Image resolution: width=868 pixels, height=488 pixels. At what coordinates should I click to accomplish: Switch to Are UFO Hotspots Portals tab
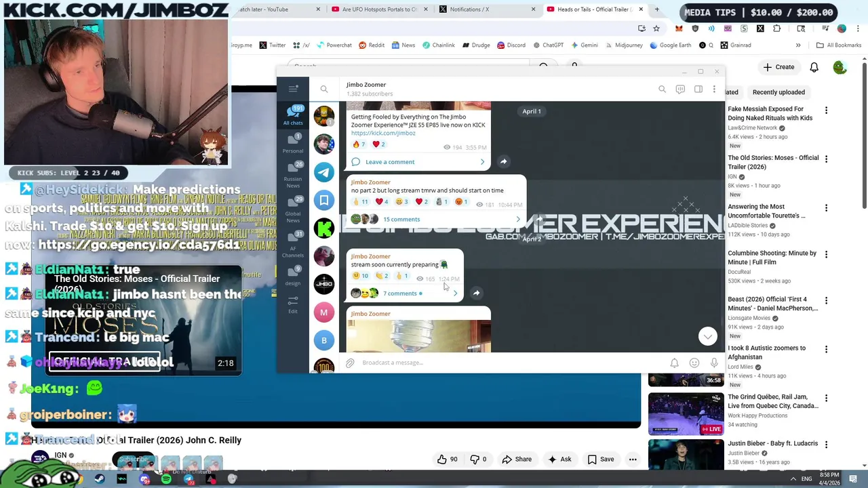(380, 9)
